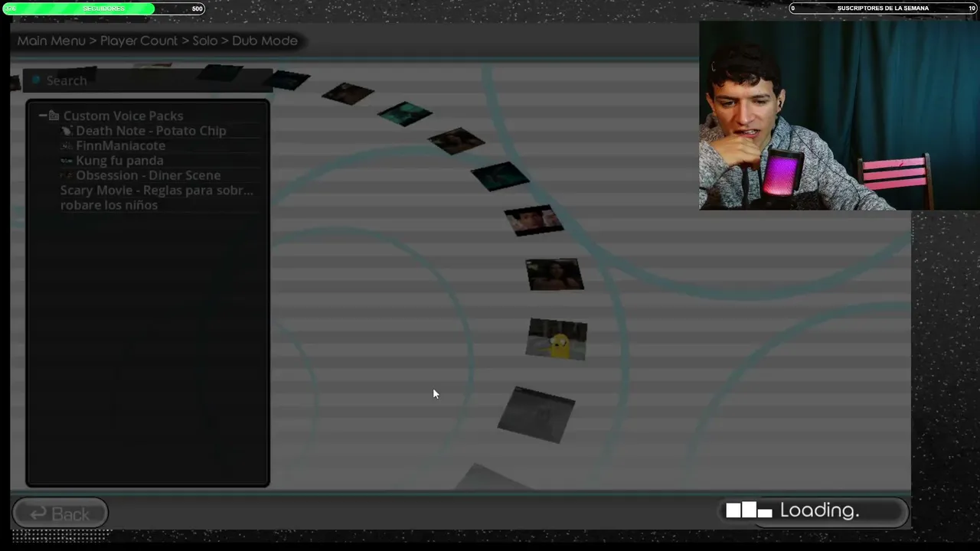Click the SUSCRIPTORES DE LA SEMANA bar
Screen dimensions: 980x551
tap(883, 8)
